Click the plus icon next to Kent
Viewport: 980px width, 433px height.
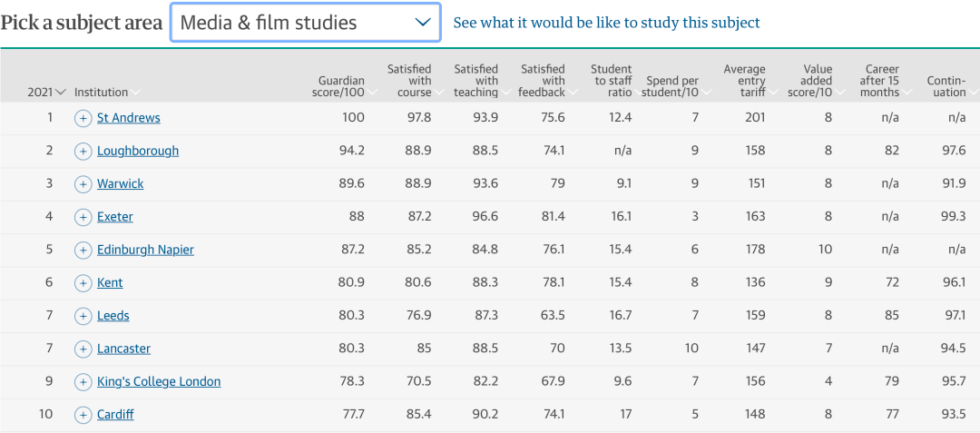83,283
